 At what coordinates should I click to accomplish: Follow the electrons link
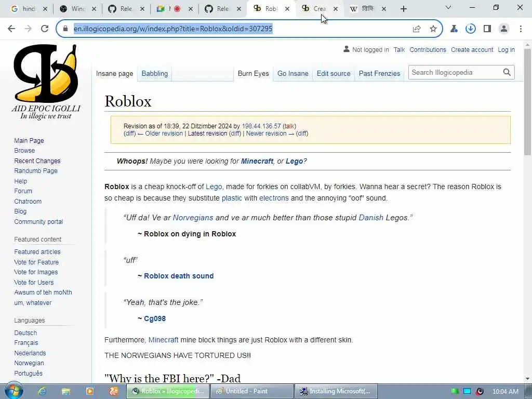pyautogui.click(x=274, y=198)
